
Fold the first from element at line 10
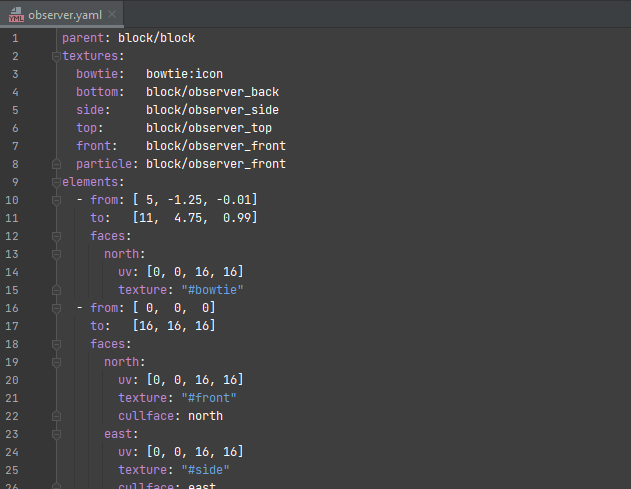pyautogui.click(x=56, y=200)
